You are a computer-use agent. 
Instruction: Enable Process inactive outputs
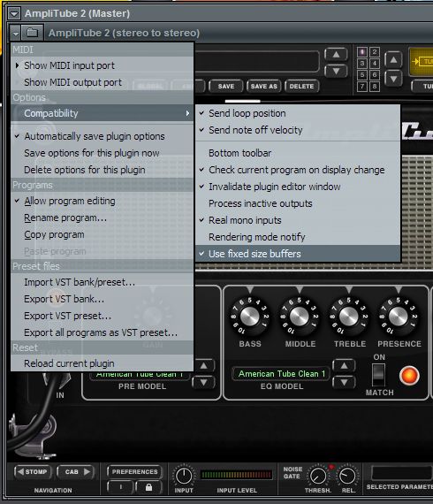coord(298,203)
